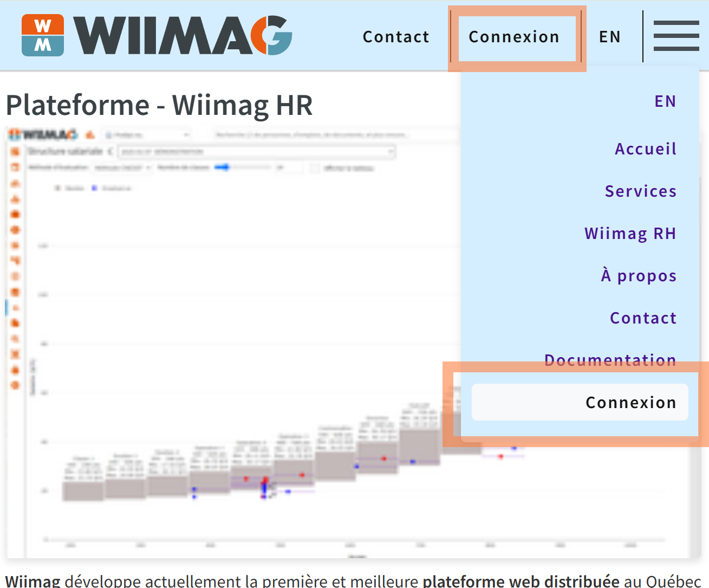Switch language with header EN link
Image resolution: width=709 pixels, height=588 pixels.
[610, 37]
